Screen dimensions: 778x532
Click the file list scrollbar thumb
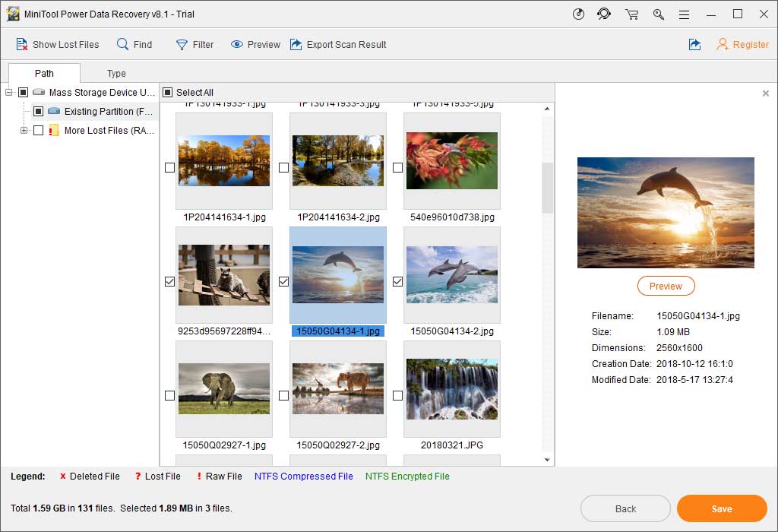(547, 188)
